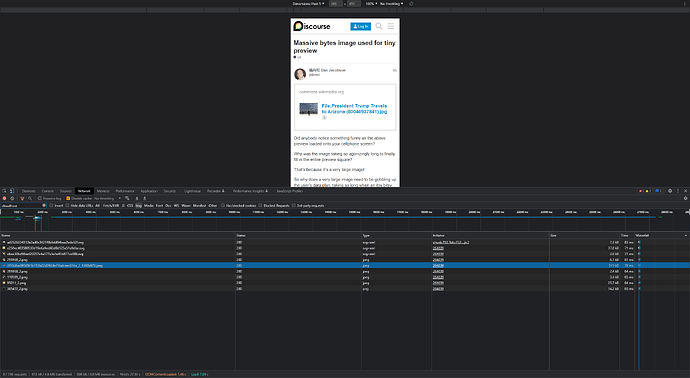The image size is (690, 378).
Task: Click the Log In button
Action: 360,26
